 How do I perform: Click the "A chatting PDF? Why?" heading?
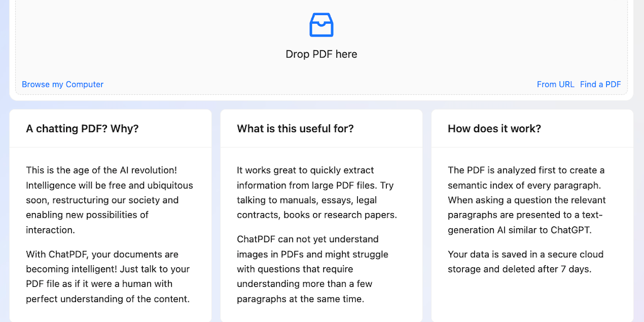(82, 129)
